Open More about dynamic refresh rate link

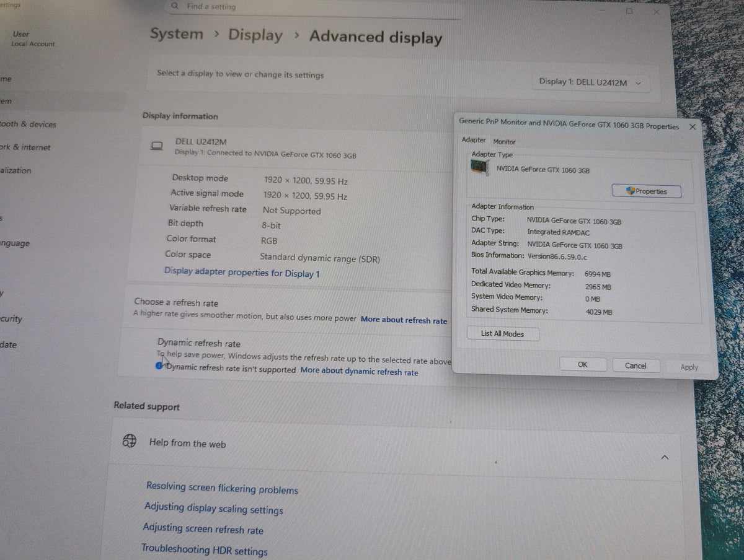point(359,371)
